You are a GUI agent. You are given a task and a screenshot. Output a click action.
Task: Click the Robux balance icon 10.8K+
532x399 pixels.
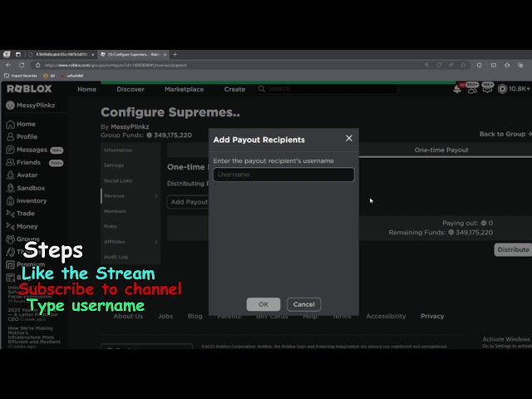[502, 89]
